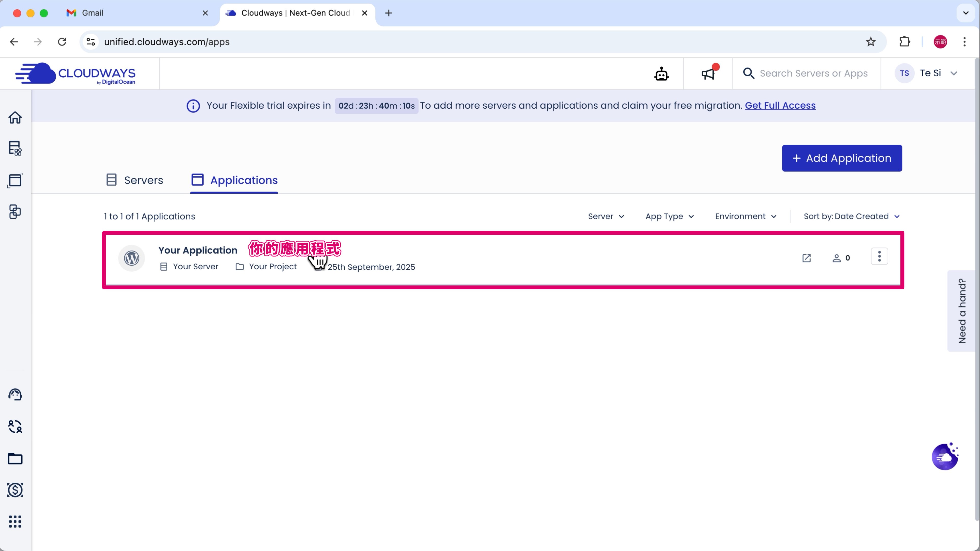Open the application three-dot options menu
980x551 pixels.
[x=879, y=256]
